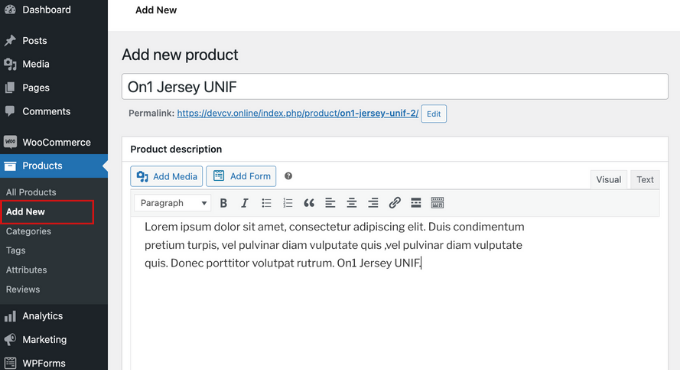This screenshot has width=680, height=370.
Task: Open the product permalink URL
Action: coord(298,113)
